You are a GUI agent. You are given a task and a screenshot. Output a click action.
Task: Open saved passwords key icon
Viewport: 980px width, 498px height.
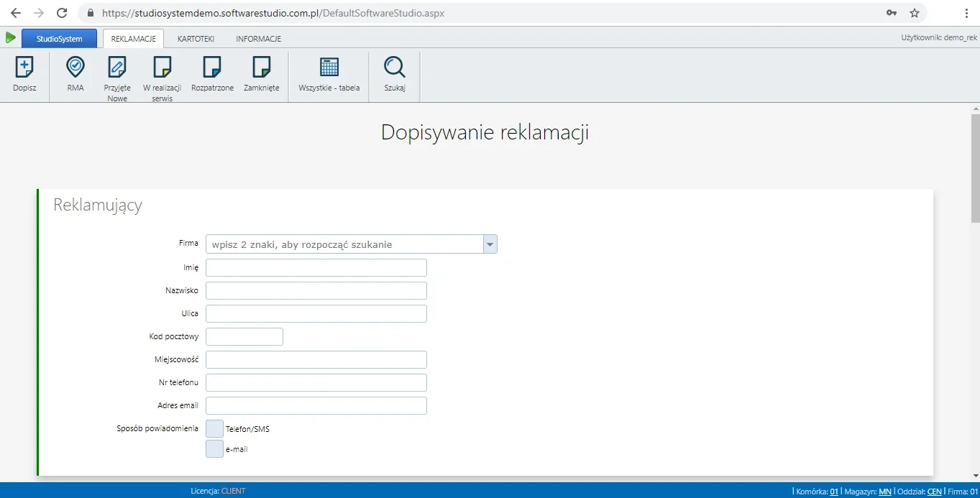(x=892, y=13)
